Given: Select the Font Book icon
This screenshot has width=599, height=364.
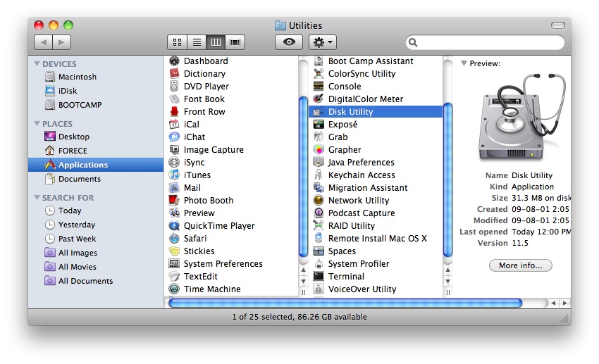Looking at the screenshot, I should click(x=174, y=99).
